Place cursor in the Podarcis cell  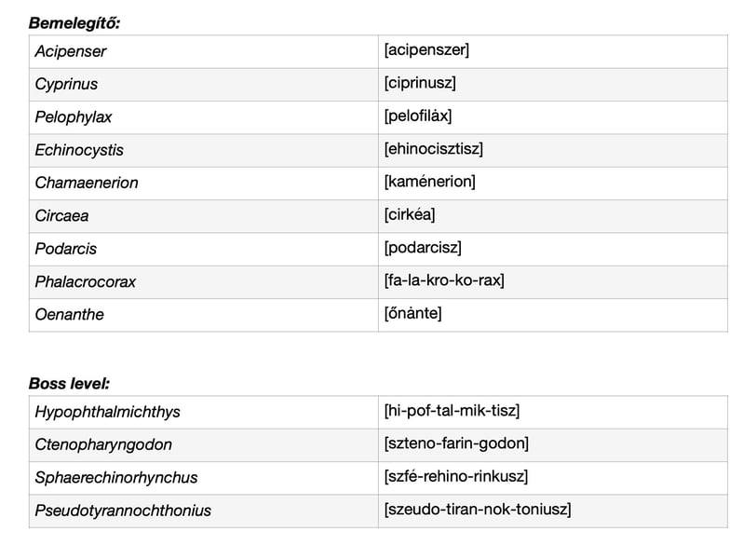pos(65,249)
